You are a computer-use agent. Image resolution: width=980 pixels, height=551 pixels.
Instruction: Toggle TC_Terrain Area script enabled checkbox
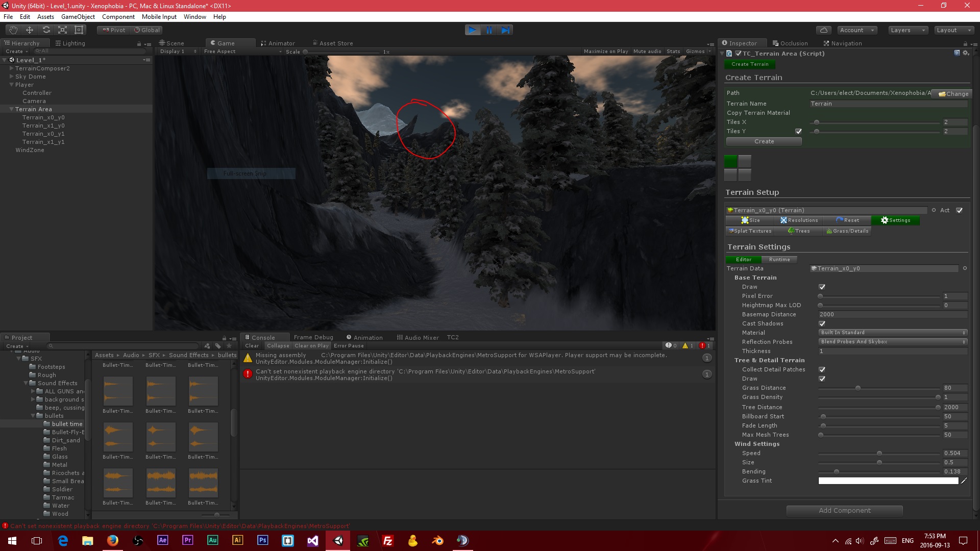(x=738, y=54)
